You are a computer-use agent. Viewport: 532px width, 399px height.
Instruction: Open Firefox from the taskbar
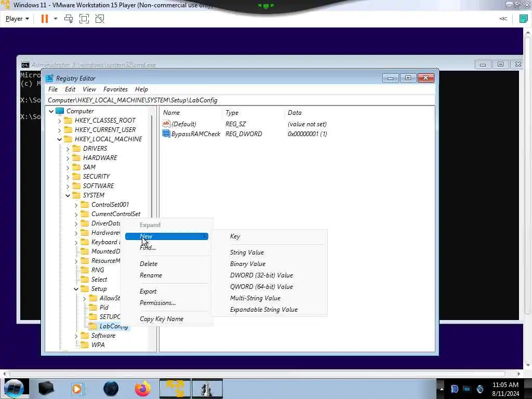143,389
